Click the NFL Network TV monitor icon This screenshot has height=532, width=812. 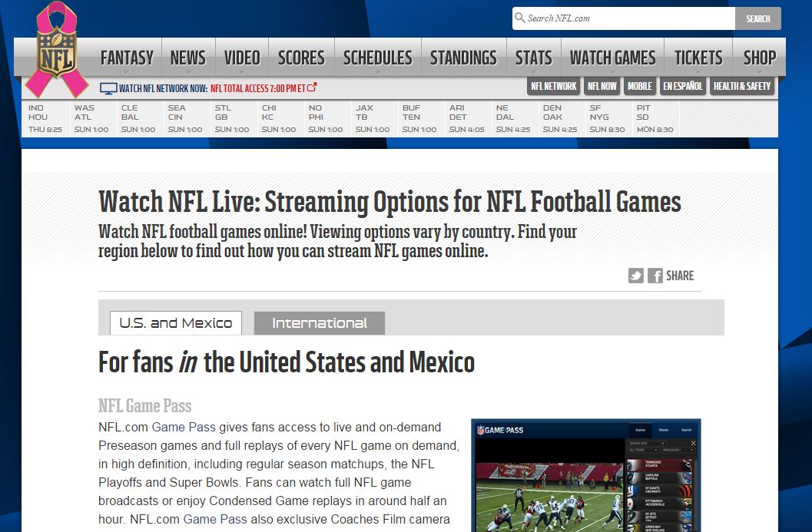108,88
